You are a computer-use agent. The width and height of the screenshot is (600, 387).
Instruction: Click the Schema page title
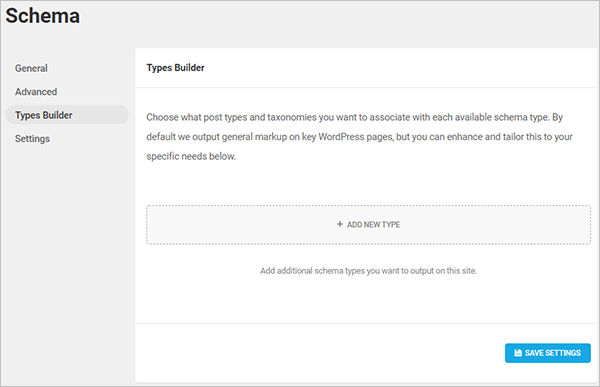[x=42, y=16]
